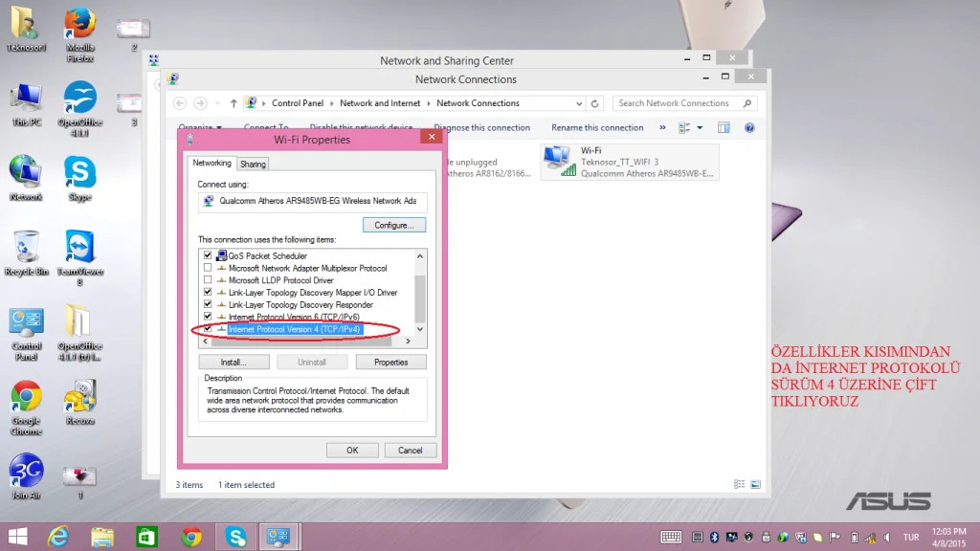Click the Configure... button

click(393, 225)
